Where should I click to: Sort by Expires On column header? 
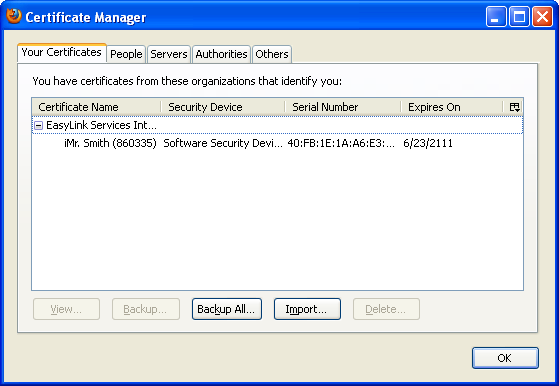point(452,107)
